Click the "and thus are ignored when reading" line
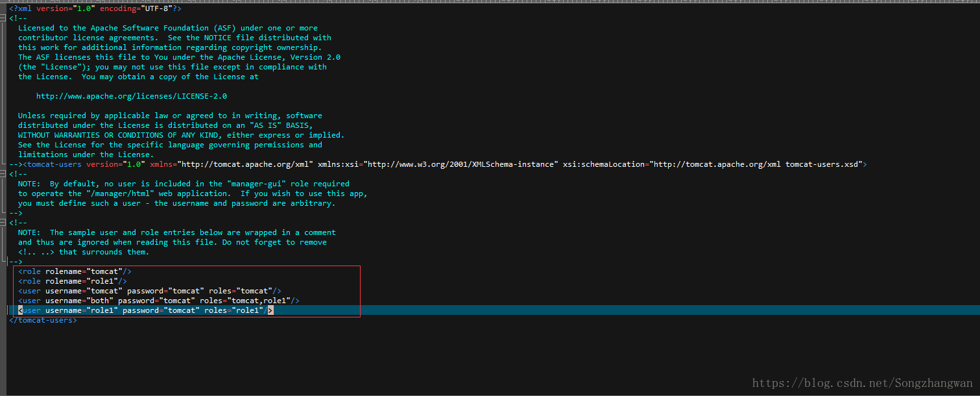The width and height of the screenshot is (980, 396). 173,242
